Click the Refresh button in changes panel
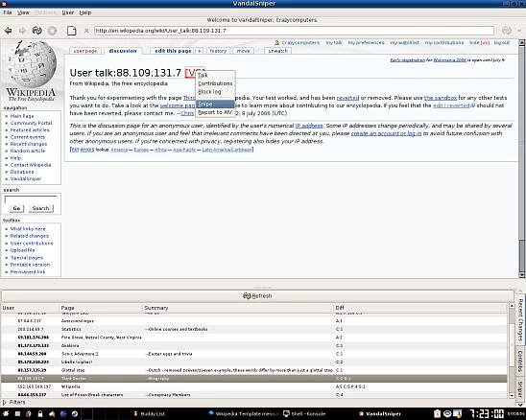 [257, 296]
